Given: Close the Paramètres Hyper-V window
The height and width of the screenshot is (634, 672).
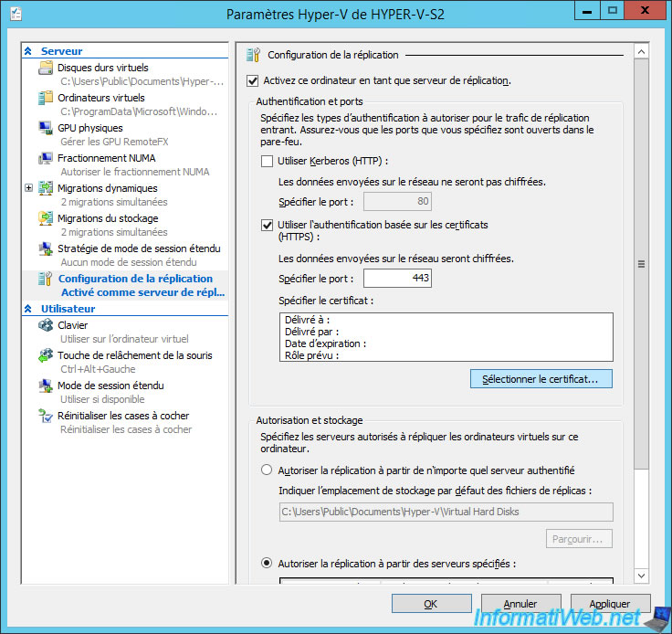Looking at the screenshot, I should tap(645, 10).
